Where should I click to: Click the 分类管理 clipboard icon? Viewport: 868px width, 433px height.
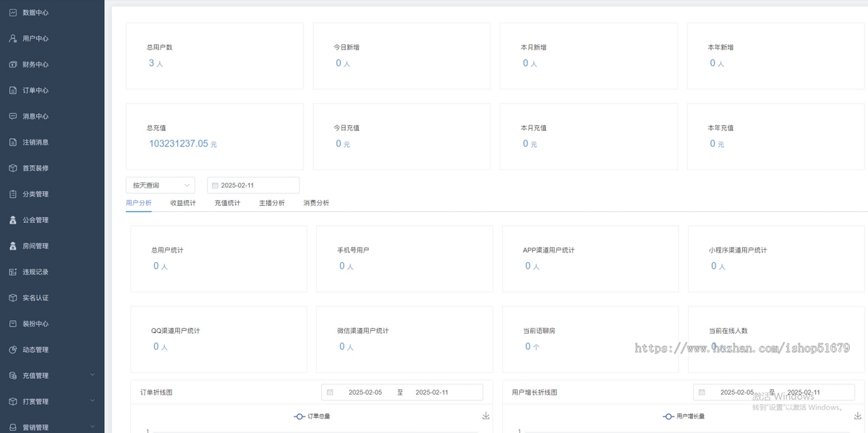click(13, 194)
